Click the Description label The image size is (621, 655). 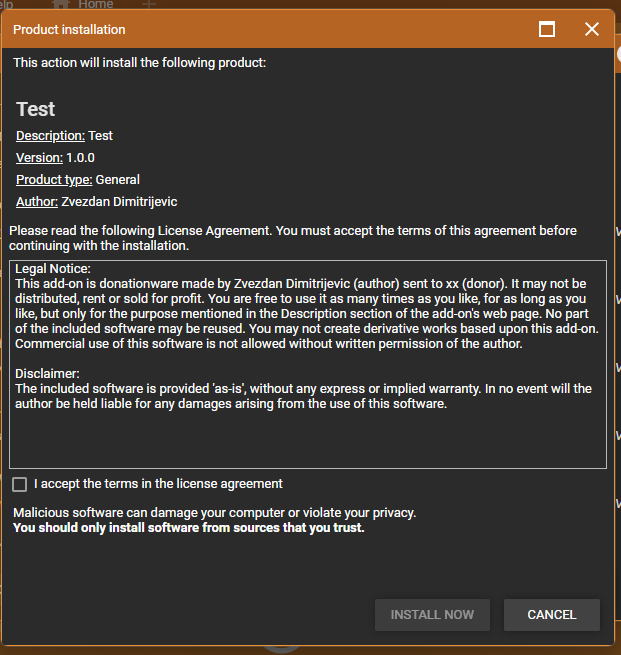[50, 136]
